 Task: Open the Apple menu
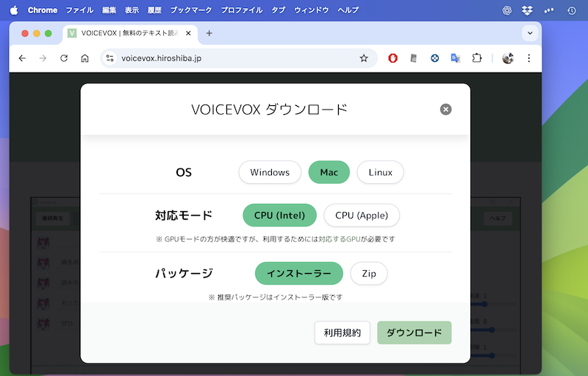tap(14, 10)
